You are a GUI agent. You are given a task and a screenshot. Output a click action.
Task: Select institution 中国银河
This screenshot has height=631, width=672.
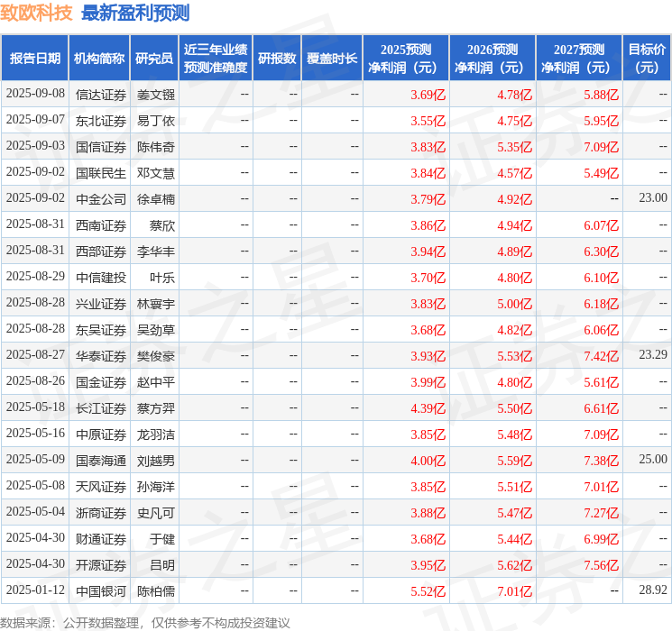(101, 591)
